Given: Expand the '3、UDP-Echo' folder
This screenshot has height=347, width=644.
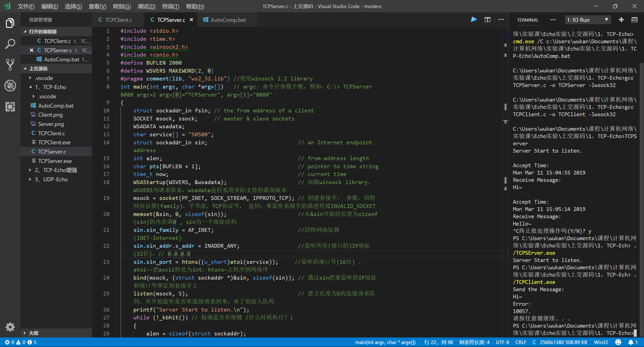Looking at the screenshot, I should 55,179.
